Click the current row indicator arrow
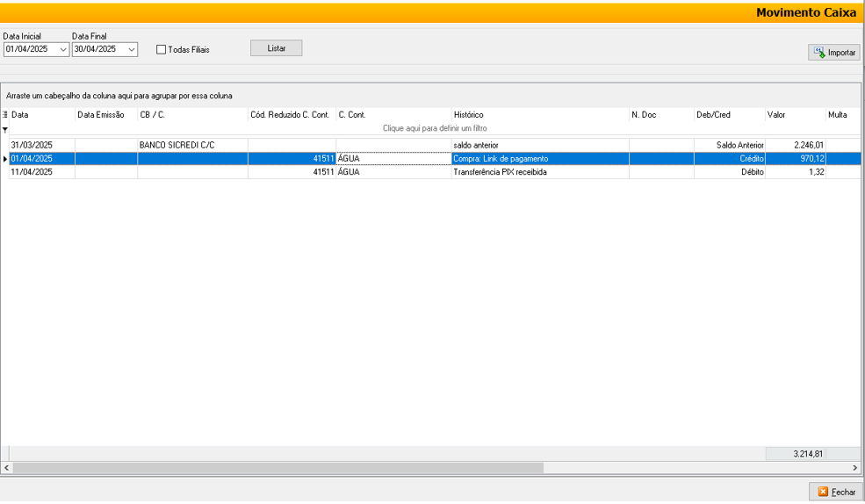 click(x=5, y=159)
